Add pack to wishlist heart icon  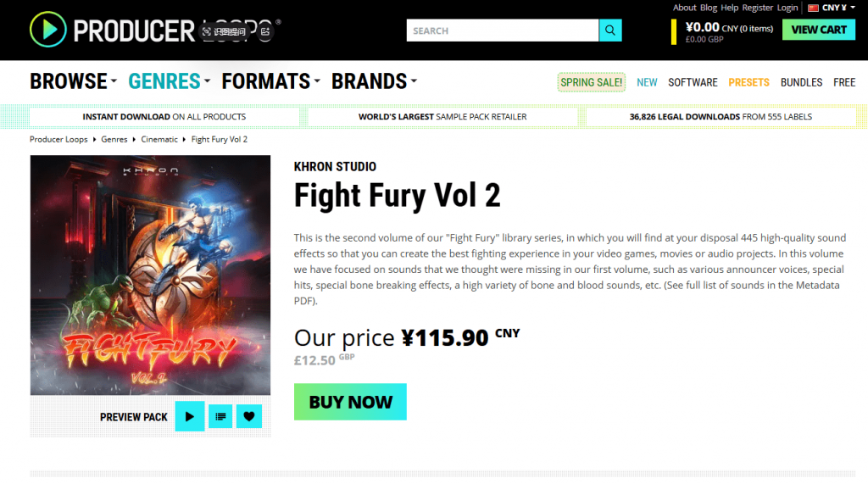tap(249, 416)
